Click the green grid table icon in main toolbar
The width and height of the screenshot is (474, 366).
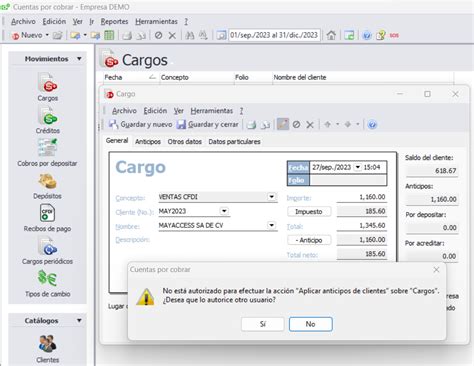[x=109, y=35]
